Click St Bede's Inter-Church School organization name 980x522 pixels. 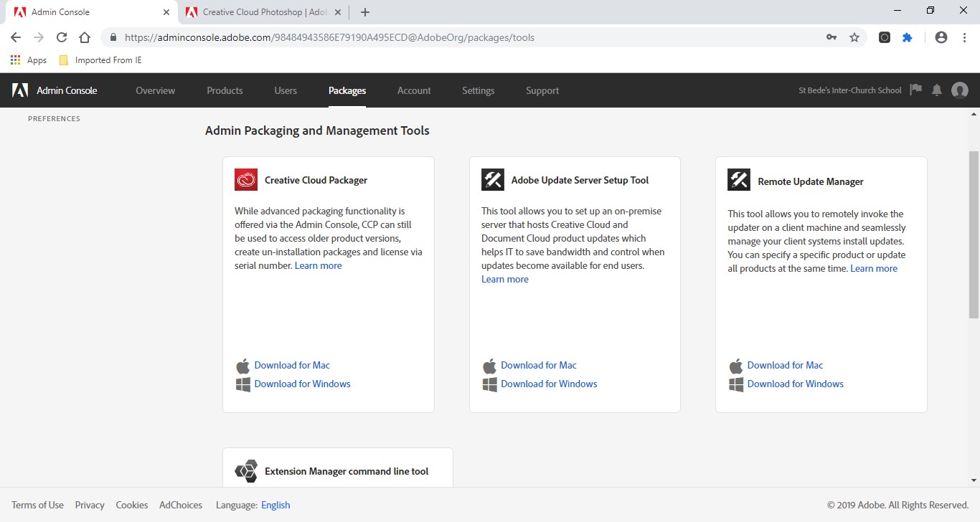pyautogui.click(x=850, y=90)
